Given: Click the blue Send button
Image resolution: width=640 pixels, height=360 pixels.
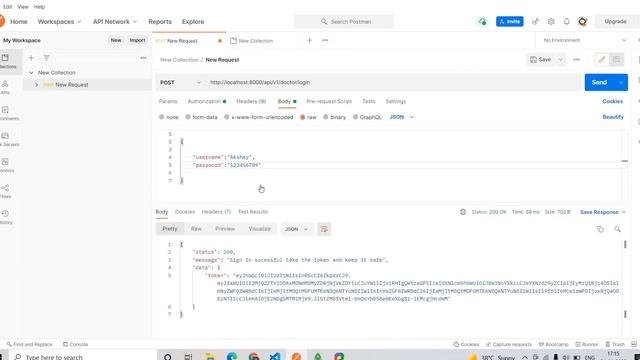Looking at the screenshot, I should click(x=599, y=82).
